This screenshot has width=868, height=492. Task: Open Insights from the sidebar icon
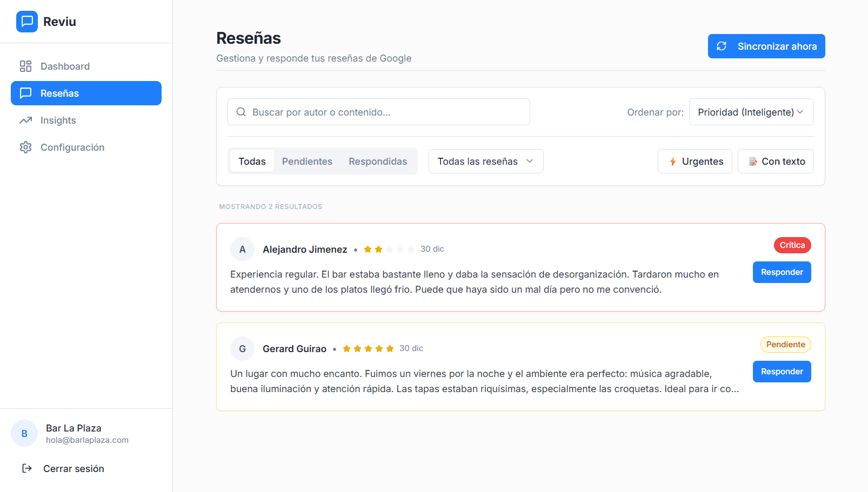[x=25, y=120]
